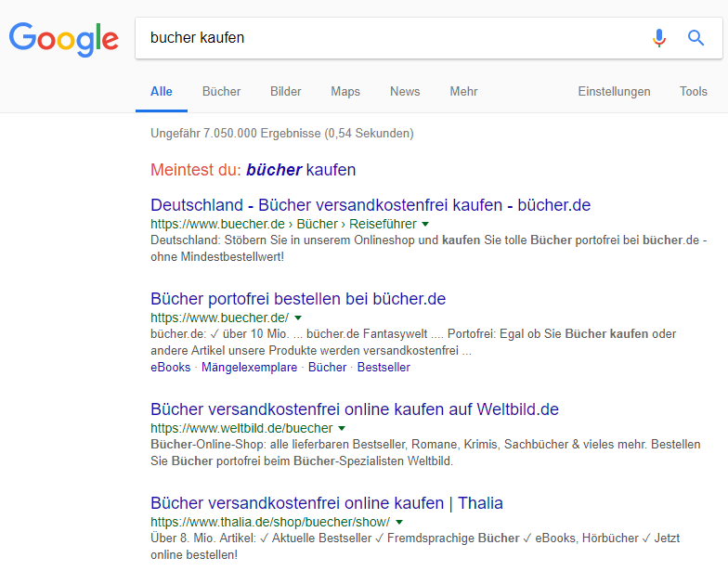Open 'Bücher portofrei bestellen bei bücher.de' result
This screenshot has height=571, width=728.
[x=298, y=299]
